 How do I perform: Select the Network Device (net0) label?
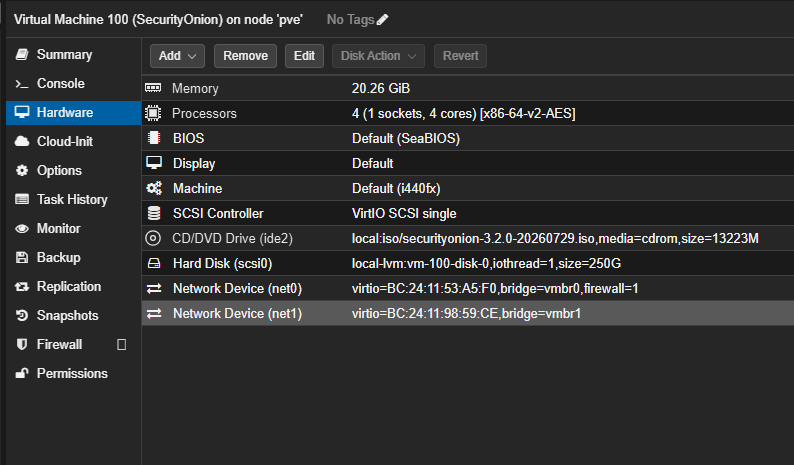coord(237,289)
